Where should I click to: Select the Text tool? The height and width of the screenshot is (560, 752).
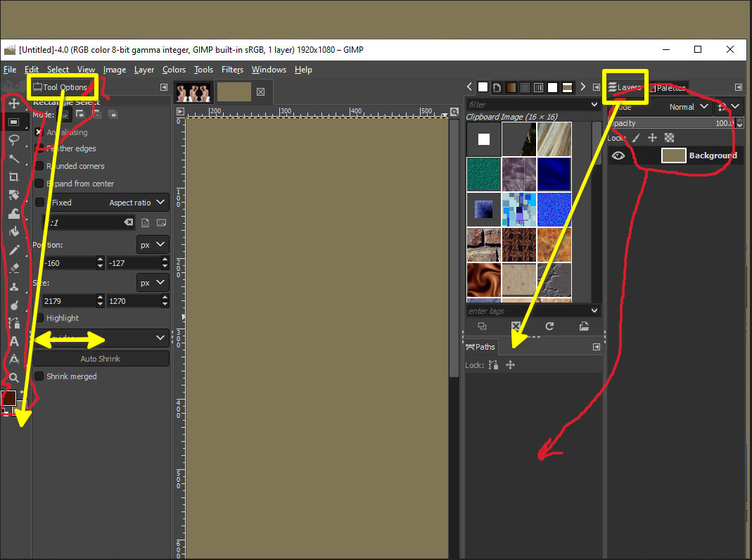pos(14,341)
